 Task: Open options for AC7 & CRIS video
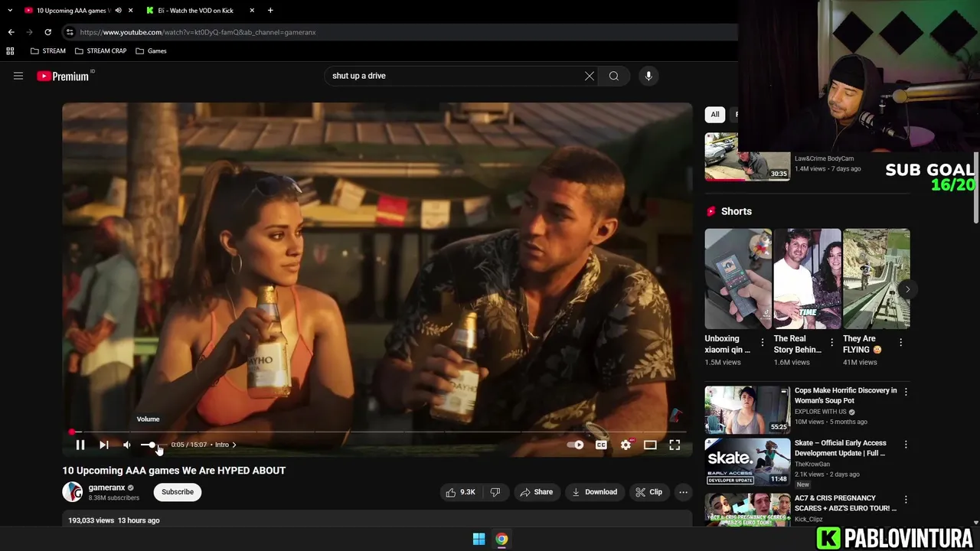tap(906, 500)
